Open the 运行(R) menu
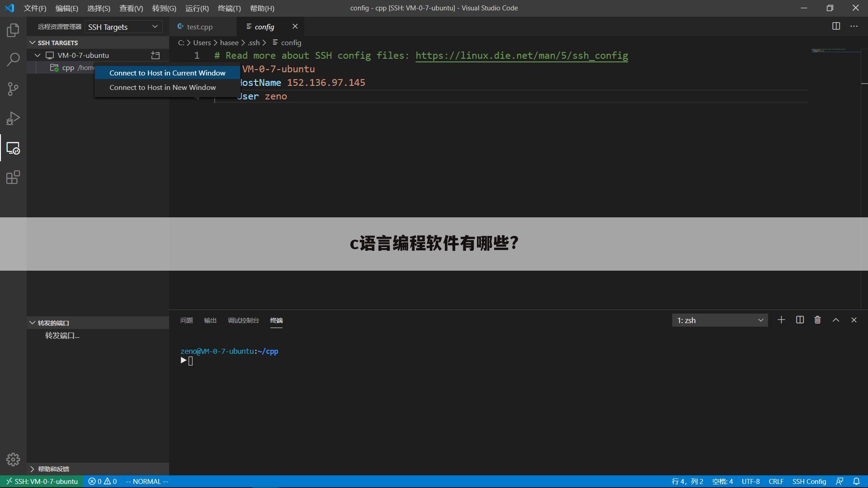The image size is (868, 488). pos(197,9)
